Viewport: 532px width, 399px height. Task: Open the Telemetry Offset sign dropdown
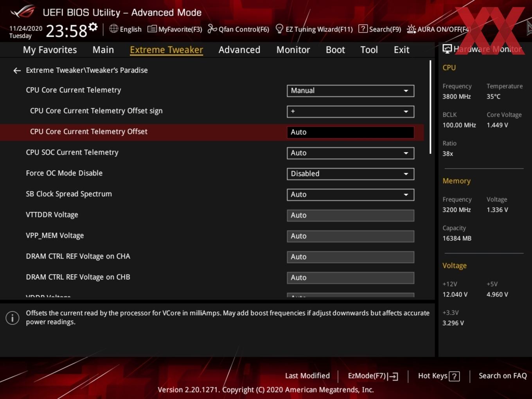[x=350, y=111]
